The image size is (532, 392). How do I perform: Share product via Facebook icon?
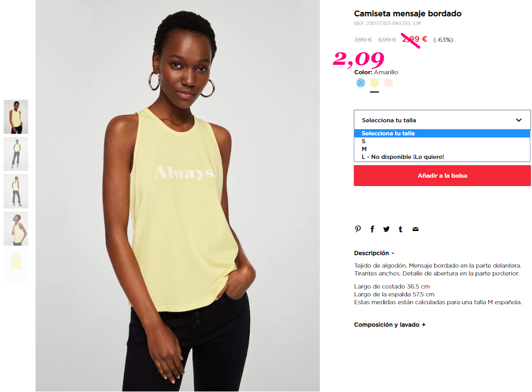[x=372, y=229]
